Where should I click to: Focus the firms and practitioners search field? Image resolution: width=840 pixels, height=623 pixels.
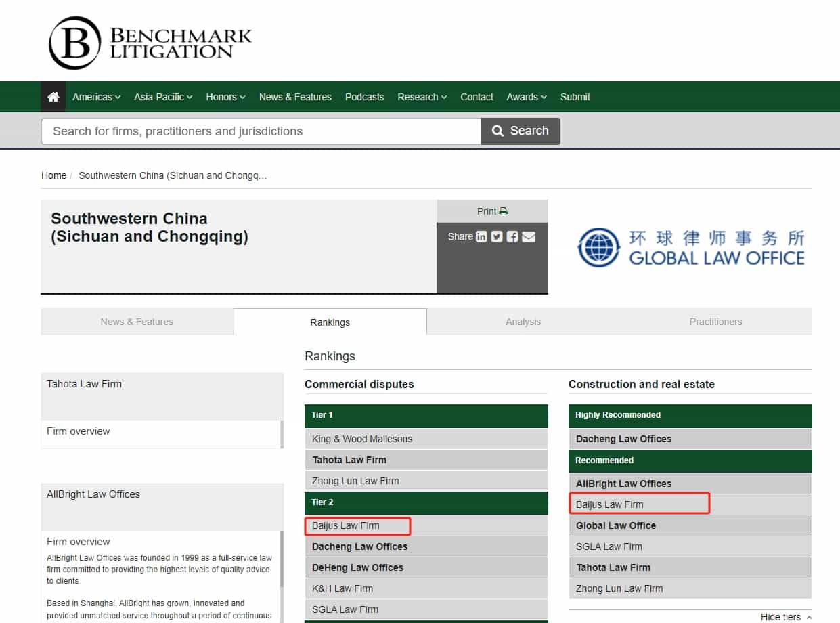pos(261,131)
